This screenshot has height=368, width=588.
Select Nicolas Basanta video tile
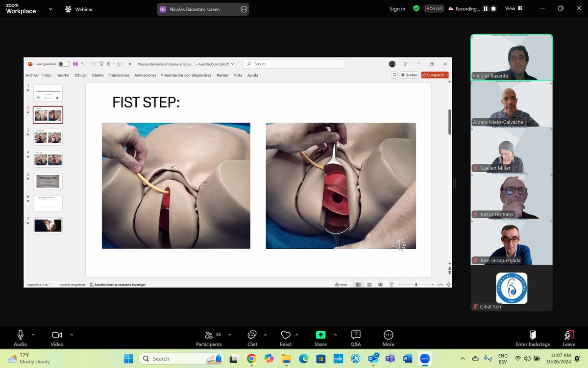point(512,57)
